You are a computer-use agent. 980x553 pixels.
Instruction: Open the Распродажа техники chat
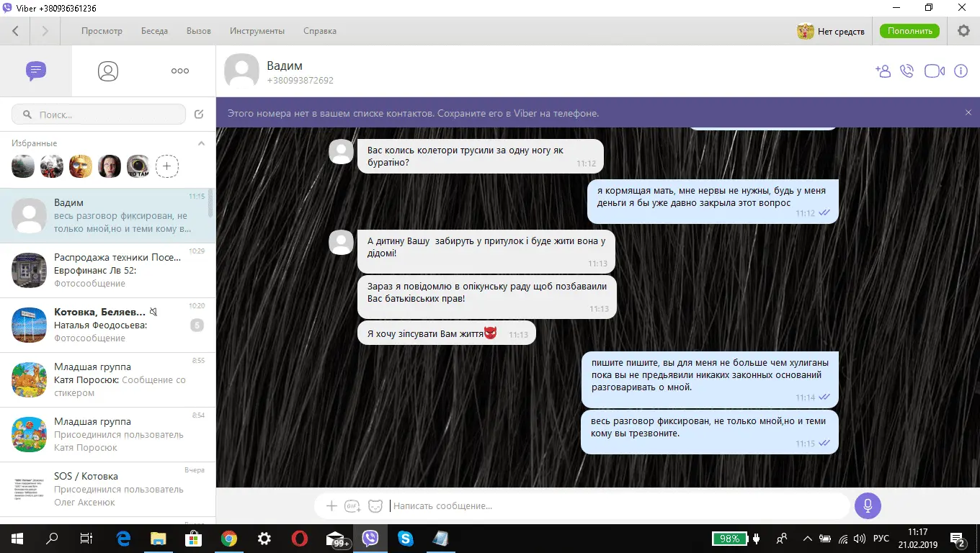[108, 271]
